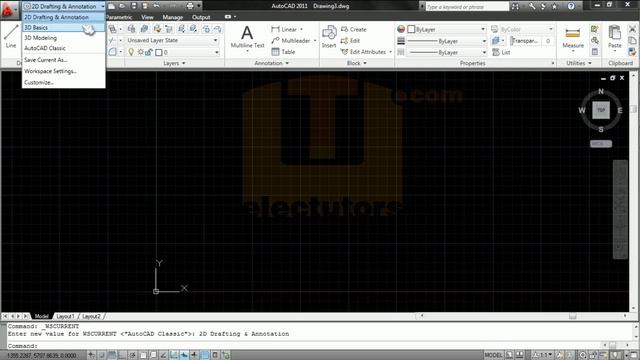The height and width of the screenshot is (360, 640).
Task: Click the horizontal scrollbar of drawing area
Action: (523, 316)
